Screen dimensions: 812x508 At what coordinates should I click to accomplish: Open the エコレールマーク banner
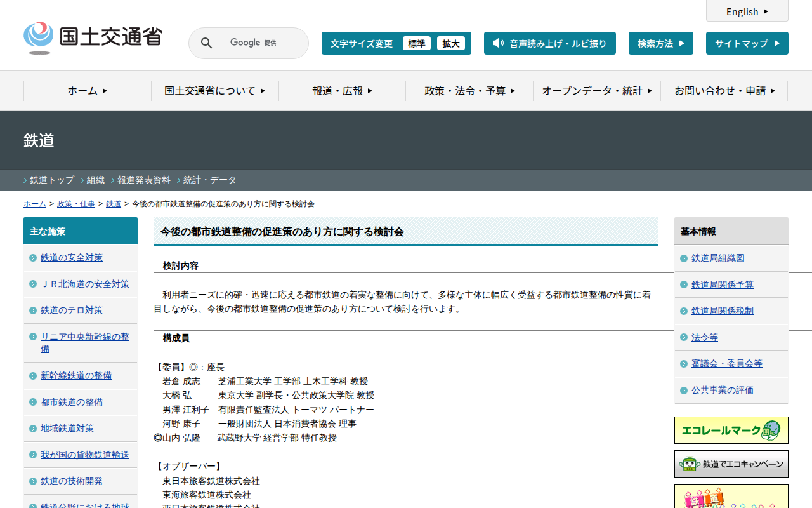coord(731,430)
